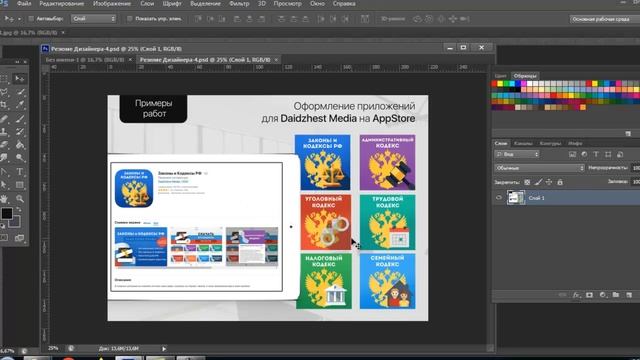
Task: Open the Слой auto-select dropdown
Action: click(94, 19)
